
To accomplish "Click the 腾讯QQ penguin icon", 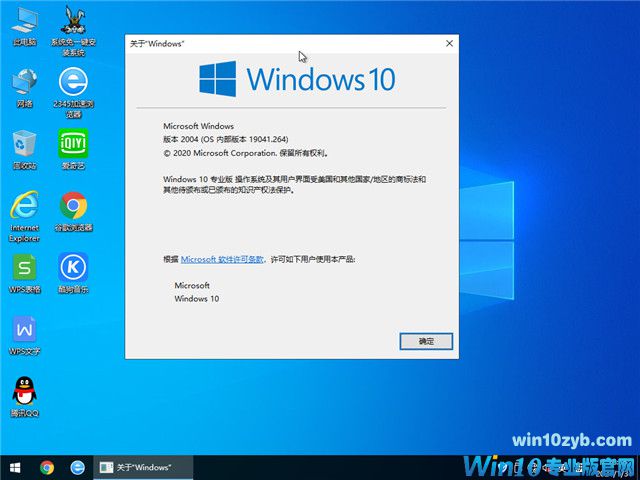I will coord(25,392).
